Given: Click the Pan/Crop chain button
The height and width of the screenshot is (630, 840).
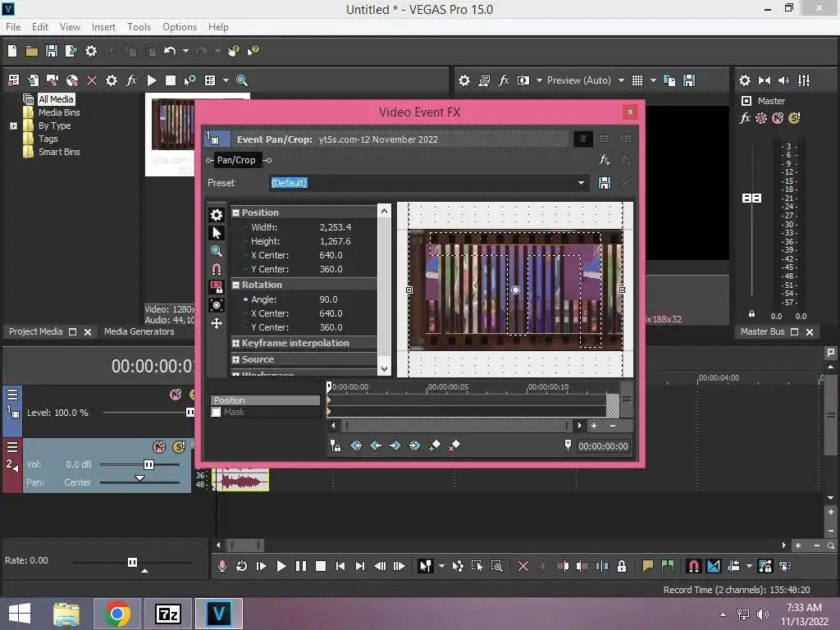Looking at the screenshot, I should (236, 160).
